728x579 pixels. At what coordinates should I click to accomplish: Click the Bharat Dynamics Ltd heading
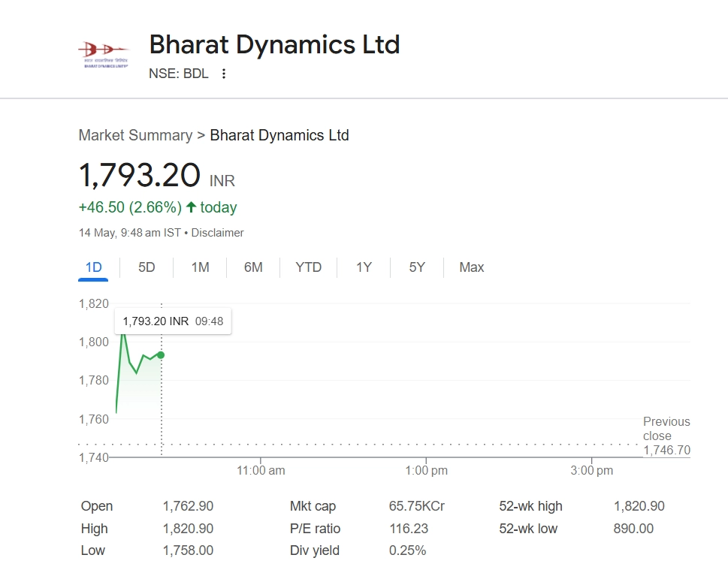click(274, 44)
